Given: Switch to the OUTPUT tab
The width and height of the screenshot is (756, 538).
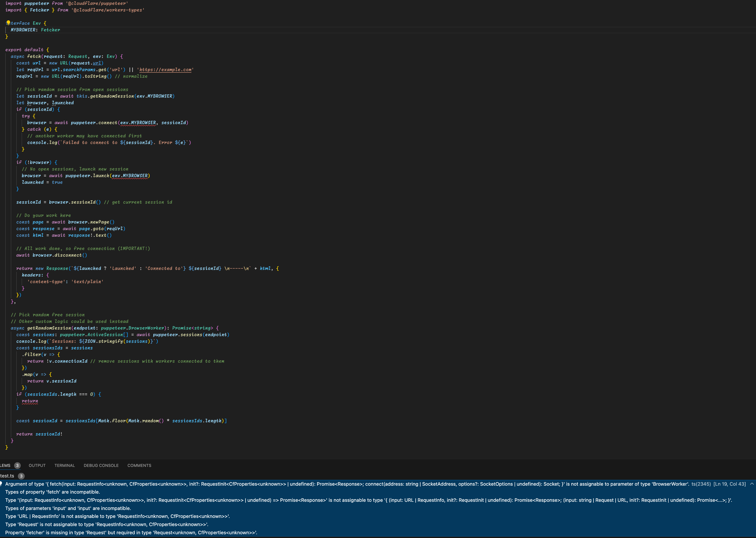Looking at the screenshot, I should 37,466.
